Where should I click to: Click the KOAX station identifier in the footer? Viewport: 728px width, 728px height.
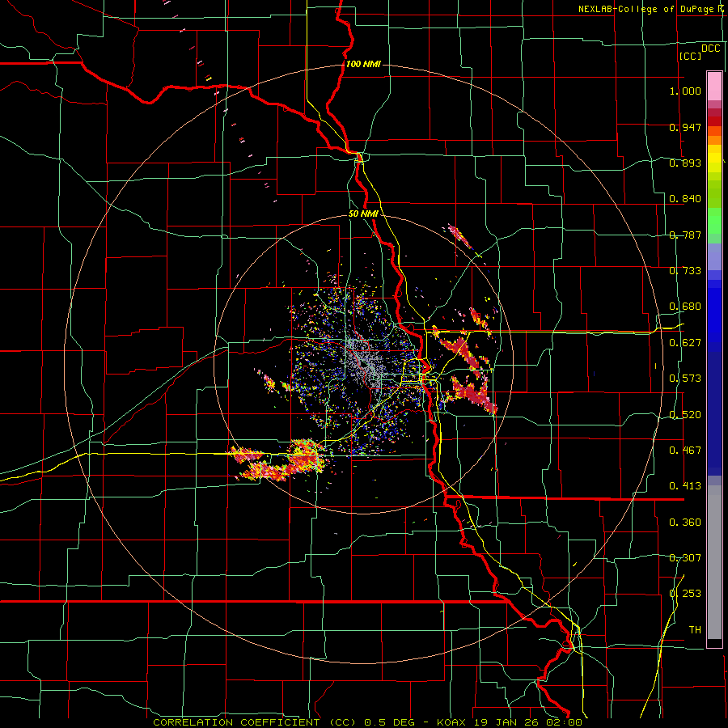click(453, 722)
